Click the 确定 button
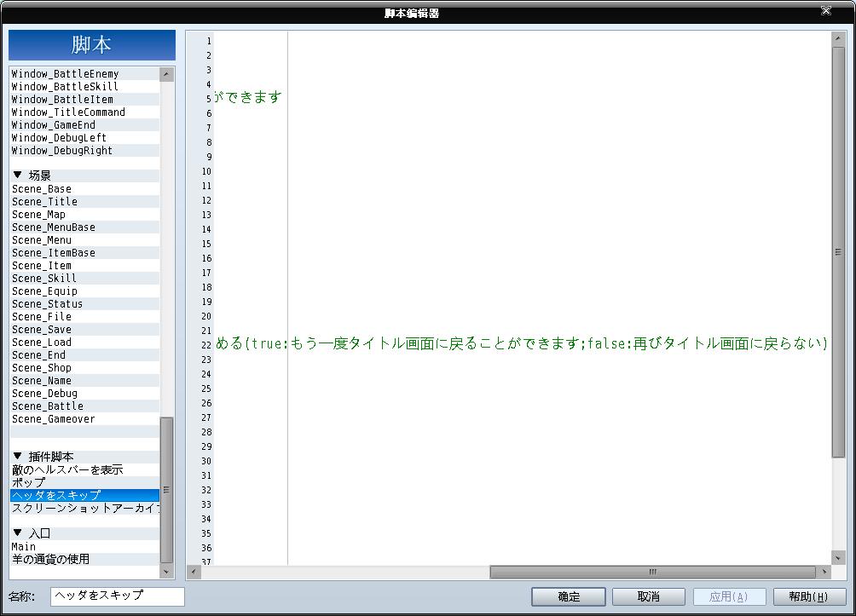This screenshot has width=856, height=616. point(569,596)
